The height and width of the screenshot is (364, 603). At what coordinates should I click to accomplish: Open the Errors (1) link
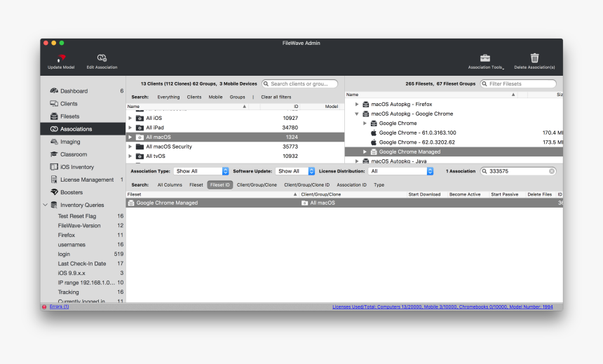[59, 306]
